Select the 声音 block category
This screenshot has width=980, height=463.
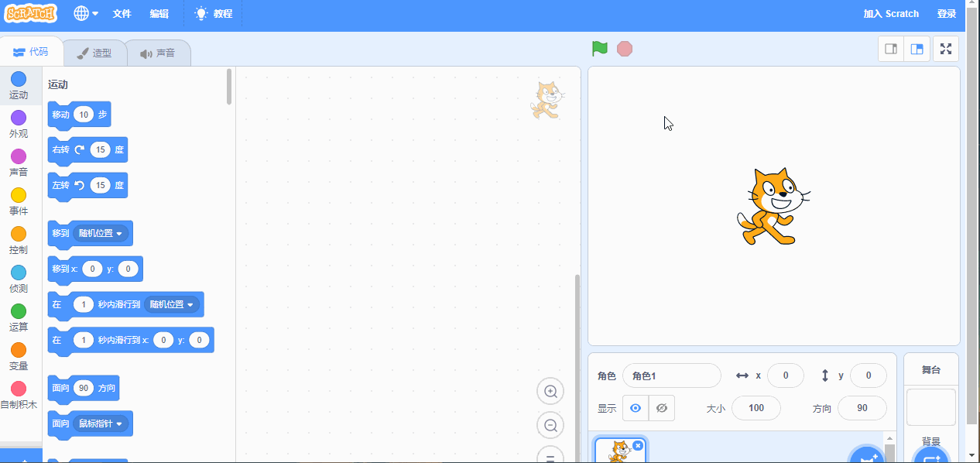(19, 163)
